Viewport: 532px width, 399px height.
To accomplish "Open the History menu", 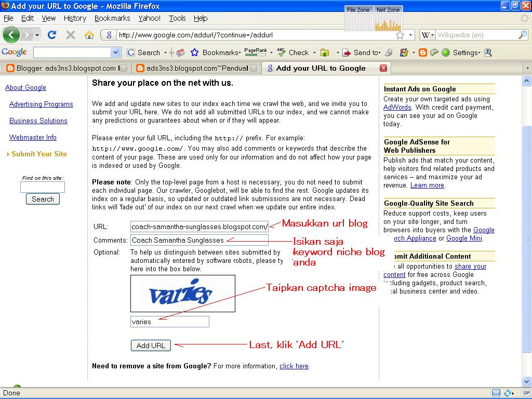I will pos(75,18).
